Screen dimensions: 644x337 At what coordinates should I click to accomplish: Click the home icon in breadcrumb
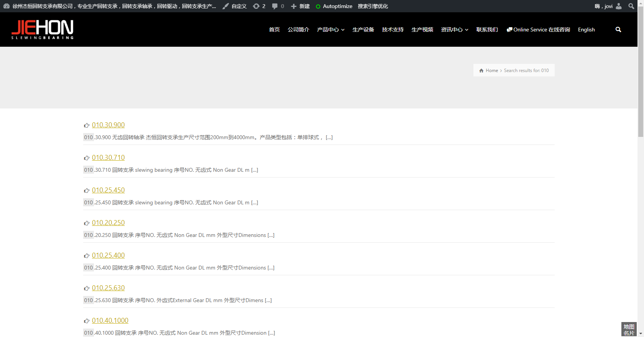click(x=481, y=71)
